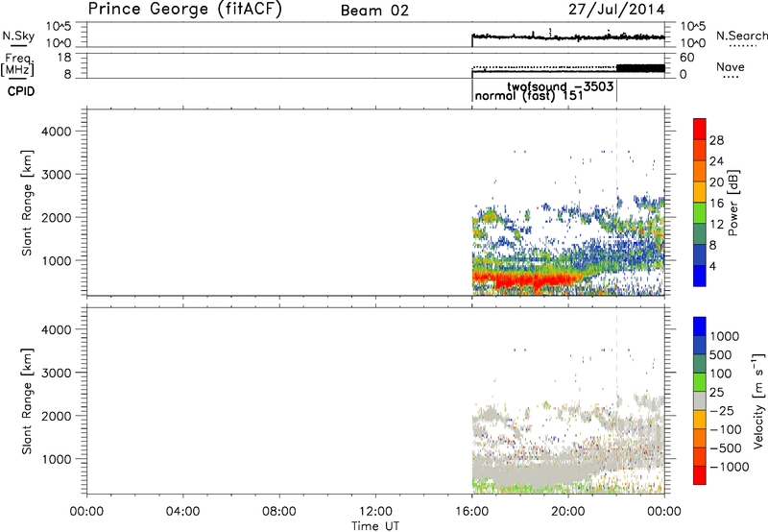The height and width of the screenshot is (532, 768).
Task: Select the "12:00" time tick label
Action: [x=375, y=512]
